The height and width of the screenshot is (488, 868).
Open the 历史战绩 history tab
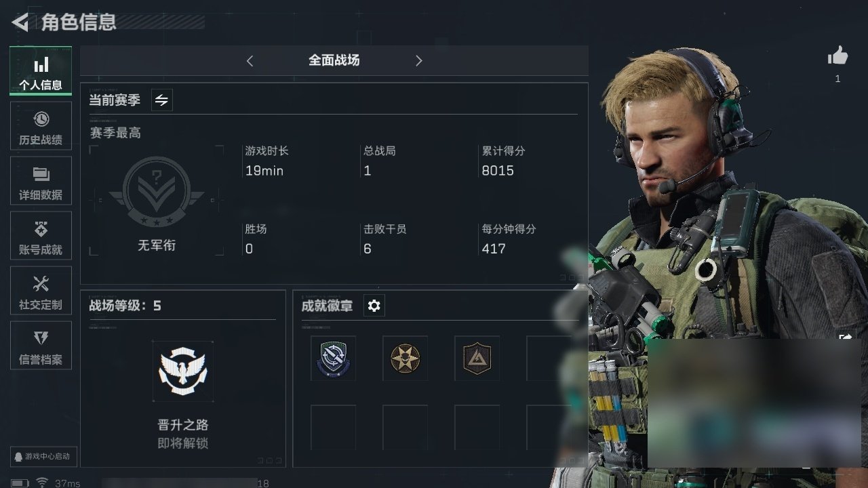41,127
